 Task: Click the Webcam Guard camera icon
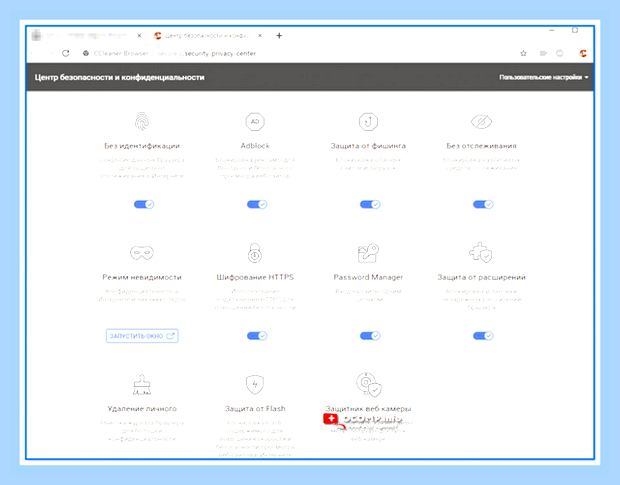[x=369, y=384]
